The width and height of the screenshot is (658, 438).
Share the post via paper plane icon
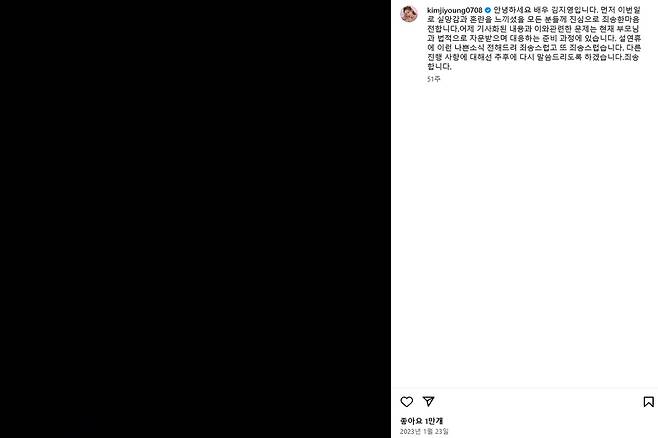[428, 401]
